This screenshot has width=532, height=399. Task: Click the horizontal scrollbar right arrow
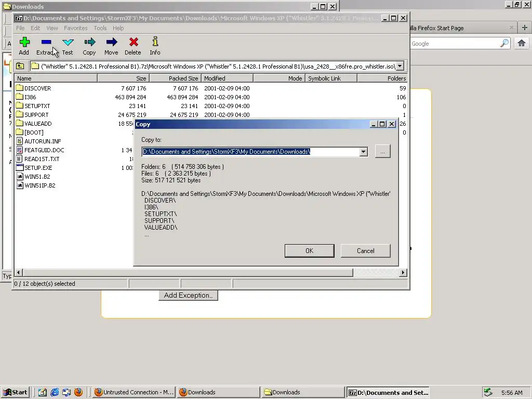point(403,272)
